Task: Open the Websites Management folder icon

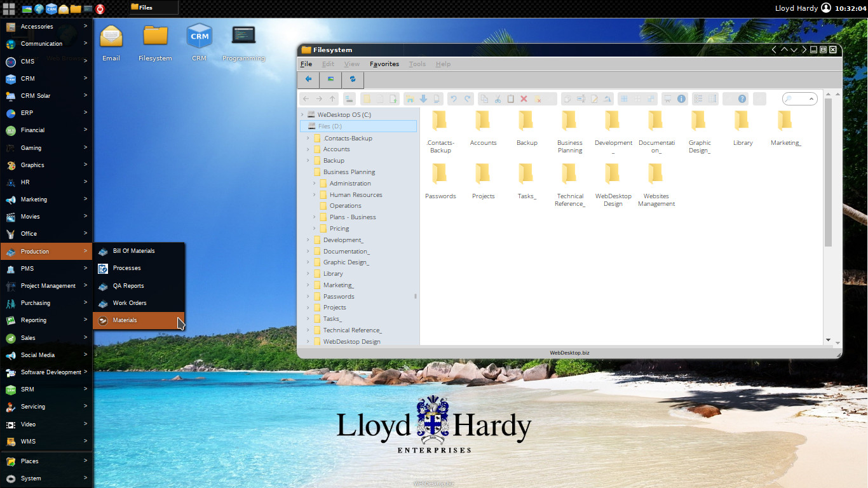Action: pos(656,173)
